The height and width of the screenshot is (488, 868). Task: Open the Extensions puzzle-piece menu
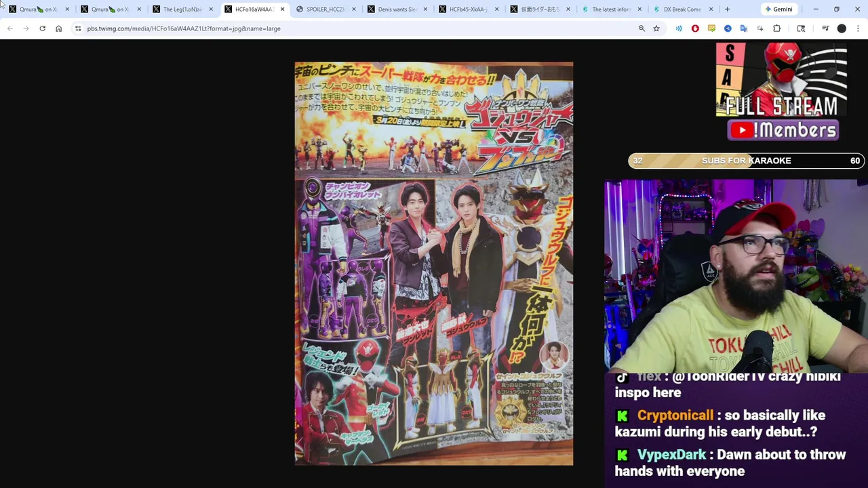(x=777, y=28)
